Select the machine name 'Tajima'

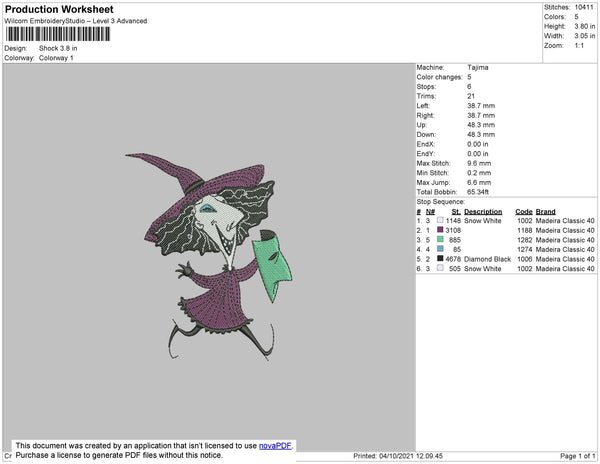(478, 67)
